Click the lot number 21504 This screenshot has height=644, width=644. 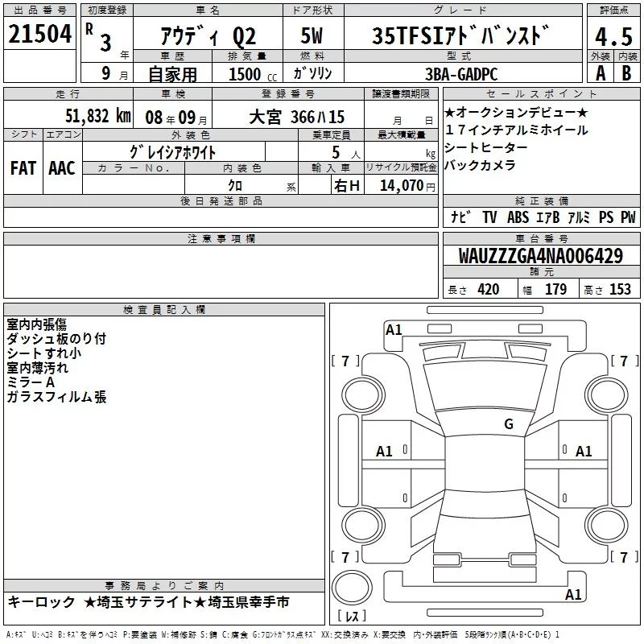click(x=39, y=34)
